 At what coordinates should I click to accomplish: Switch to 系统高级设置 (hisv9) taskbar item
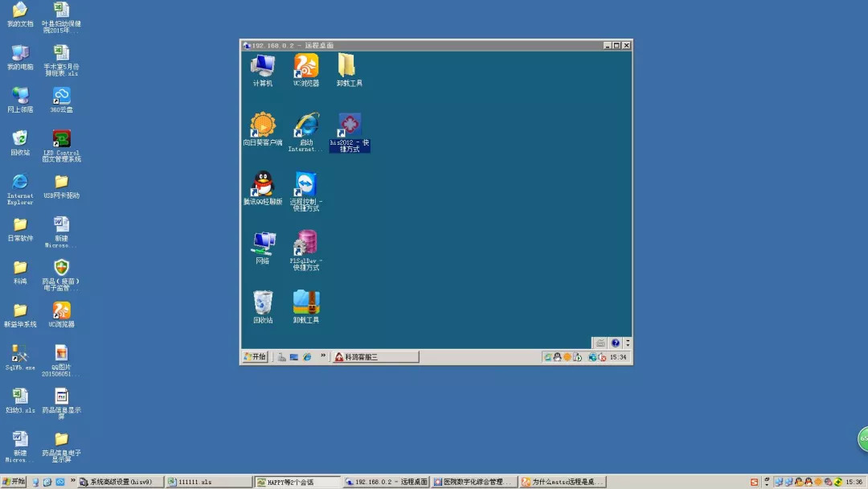coord(121,482)
